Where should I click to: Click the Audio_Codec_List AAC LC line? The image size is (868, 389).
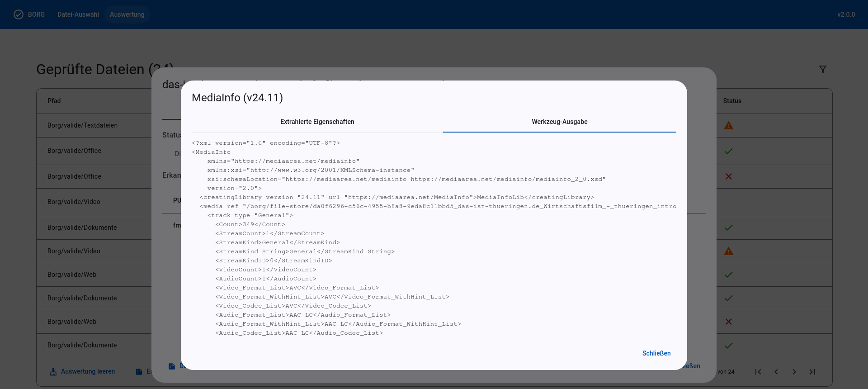coord(299,333)
